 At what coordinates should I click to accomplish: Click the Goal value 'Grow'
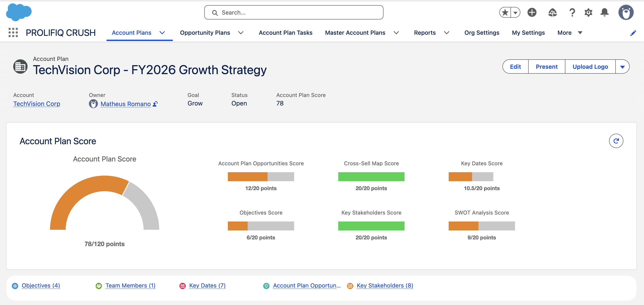point(195,103)
